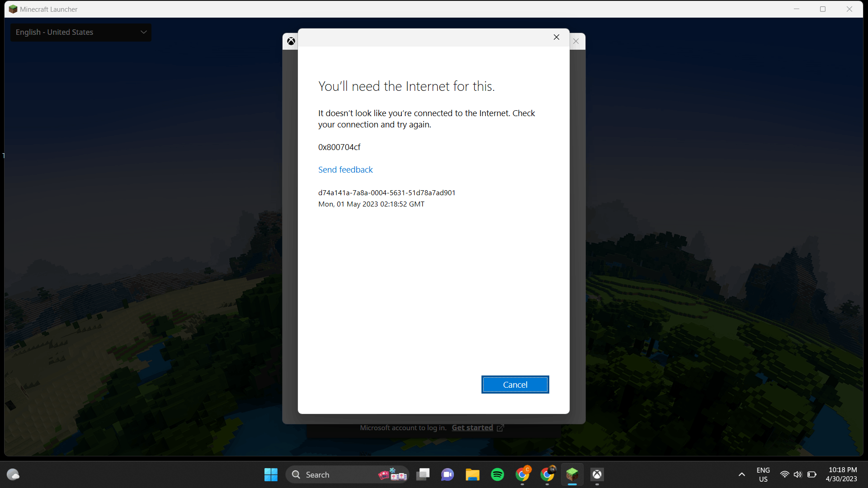Open the Teams icon in taskbar

click(x=448, y=474)
